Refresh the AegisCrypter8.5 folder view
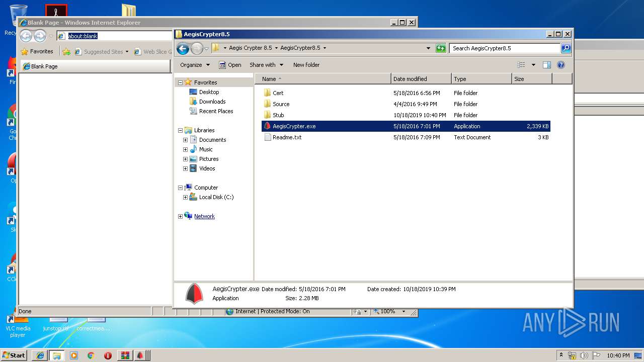The height and width of the screenshot is (362, 644). coord(441,48)
